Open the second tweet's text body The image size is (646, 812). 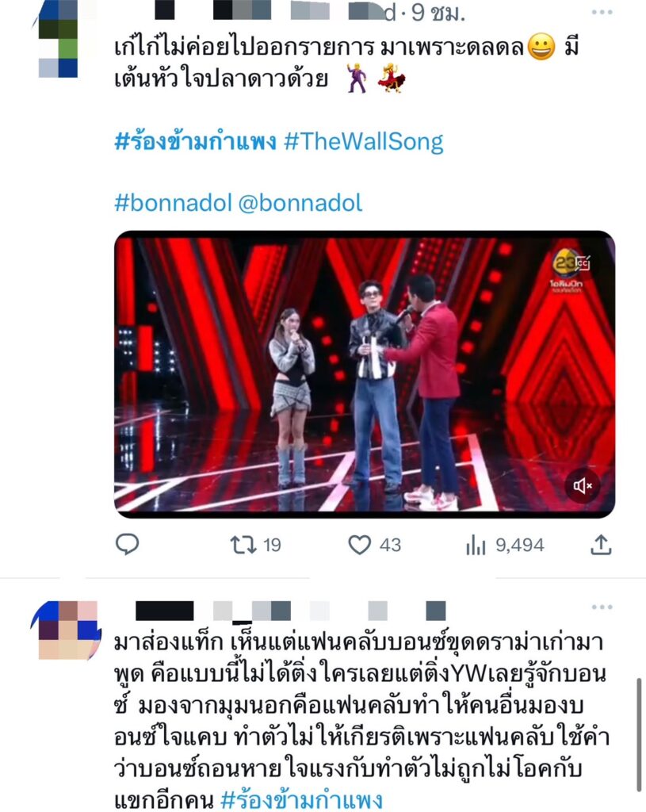tap(361, 721)
